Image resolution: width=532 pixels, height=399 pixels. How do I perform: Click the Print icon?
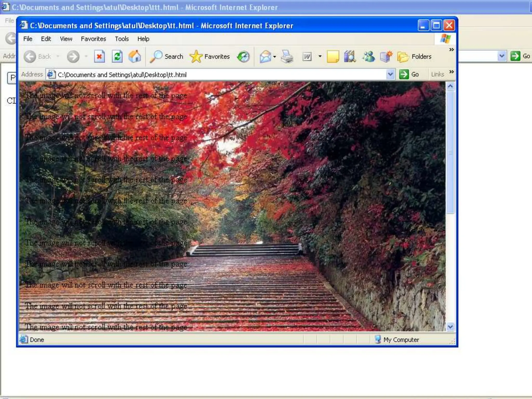(x=287, y=56)
